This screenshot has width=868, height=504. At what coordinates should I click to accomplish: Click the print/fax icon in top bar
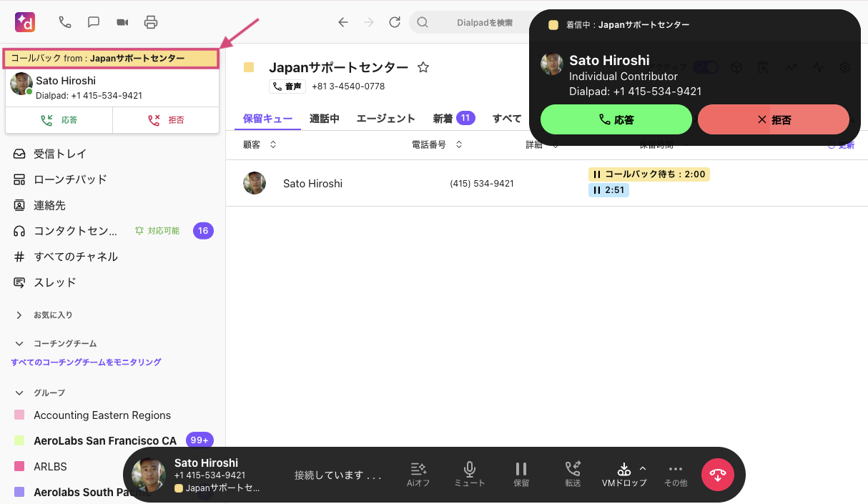(151, 22)
